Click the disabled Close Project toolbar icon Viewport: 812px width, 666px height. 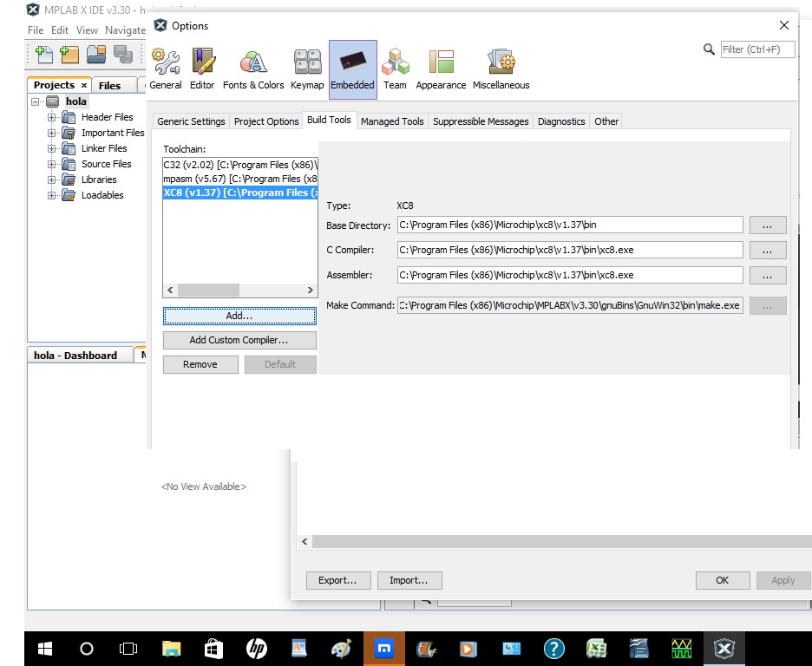tap(123, 55)
